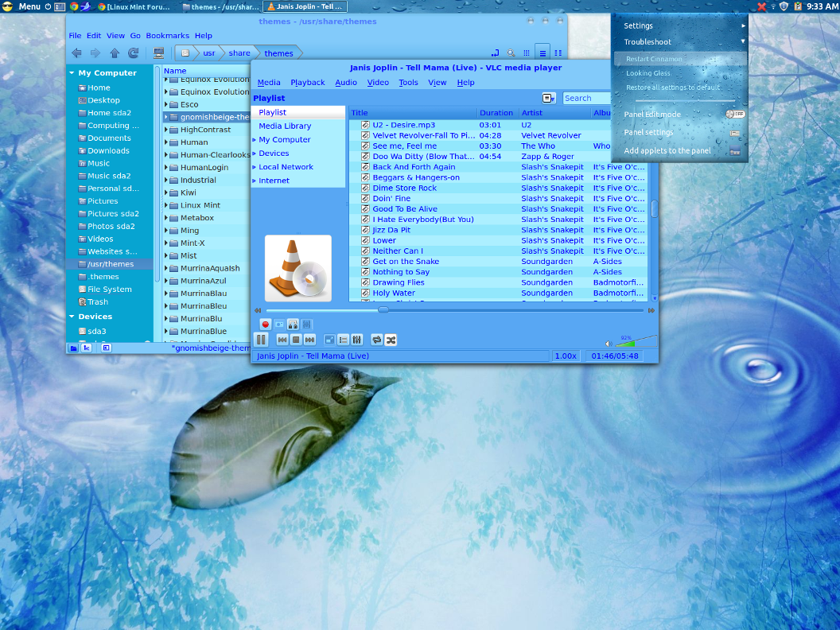The height and width of the screenshot is (630, 840).
Task: Open VLC extended settings equalizer
Action: 357,340
